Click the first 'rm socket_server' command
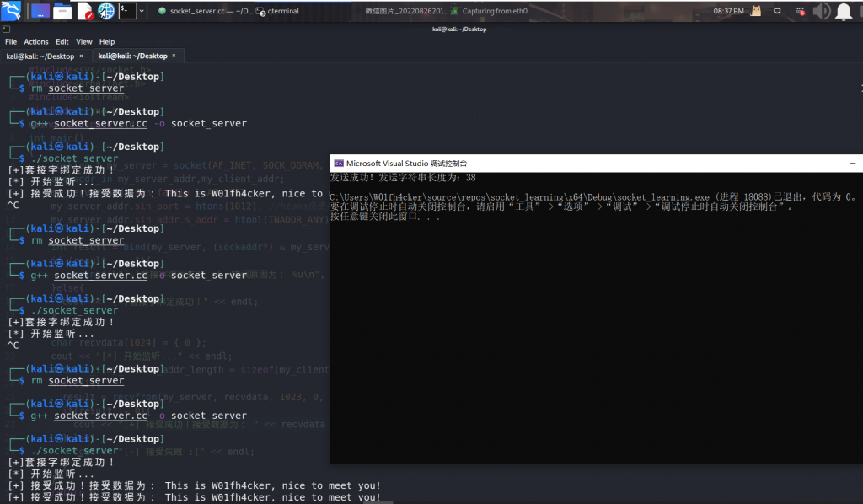Viewport: 863px width, 504px height. [77, 88]
